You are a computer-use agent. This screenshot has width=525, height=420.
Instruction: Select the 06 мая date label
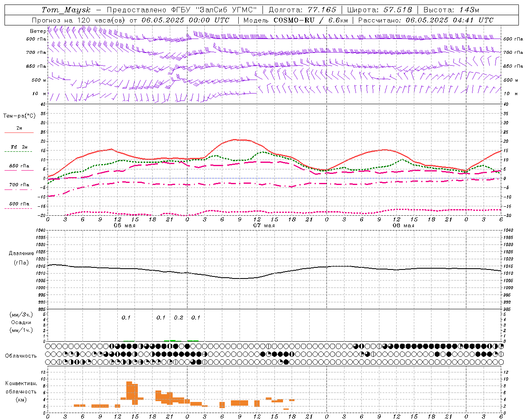124,226
